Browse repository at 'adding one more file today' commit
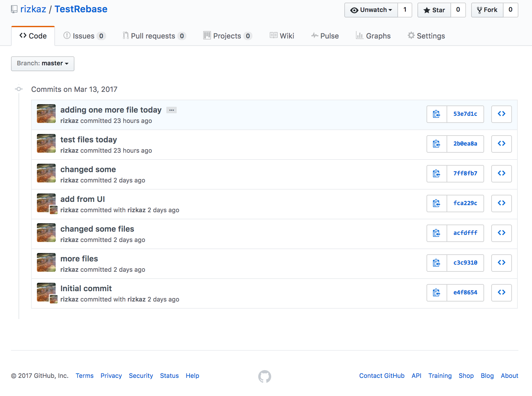The width and height of the screenshot is (532, 396). tap(502, 114)
